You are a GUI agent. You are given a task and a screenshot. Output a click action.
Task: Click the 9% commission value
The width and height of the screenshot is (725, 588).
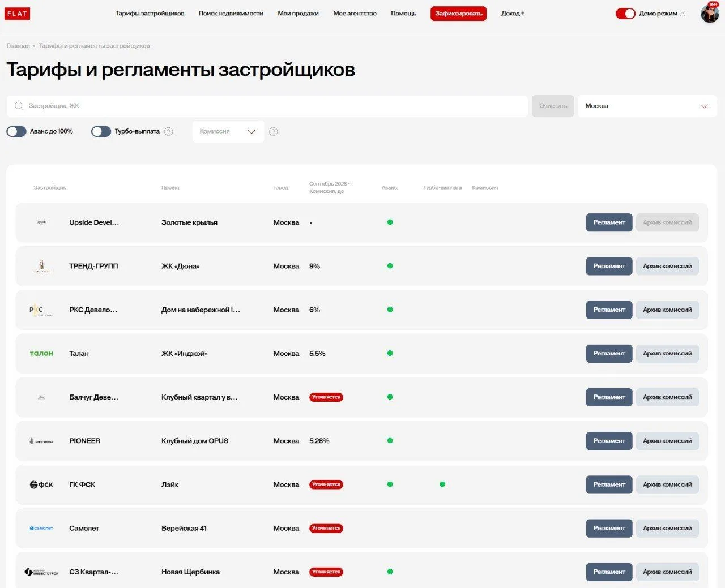[314, 266]
